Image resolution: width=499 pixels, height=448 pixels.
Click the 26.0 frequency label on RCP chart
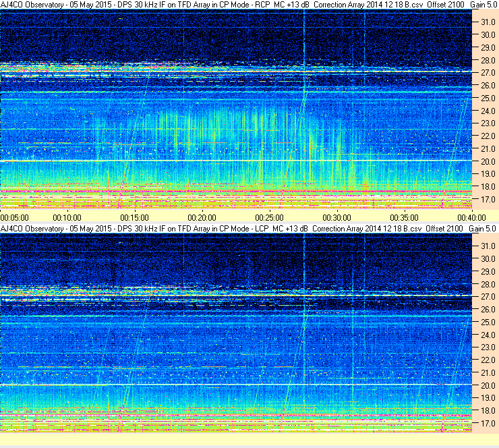(x=488, y=85)
